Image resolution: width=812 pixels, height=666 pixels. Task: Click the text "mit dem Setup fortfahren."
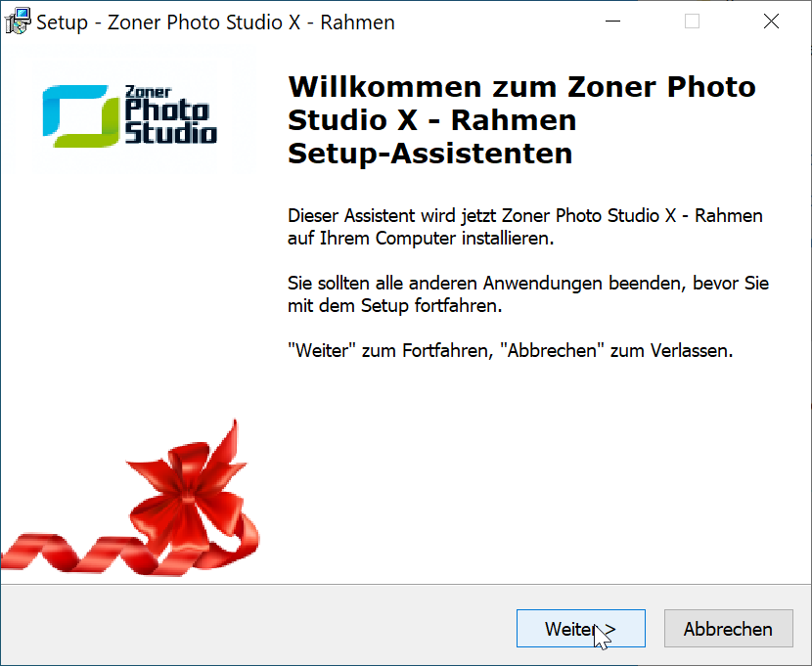(395, 305)
